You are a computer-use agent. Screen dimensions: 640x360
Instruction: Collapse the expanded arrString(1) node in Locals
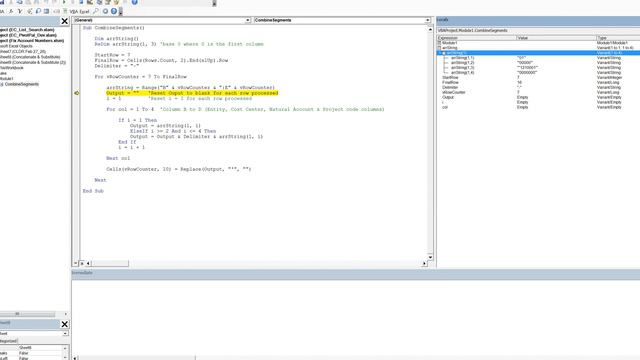[x=444, y=53]
